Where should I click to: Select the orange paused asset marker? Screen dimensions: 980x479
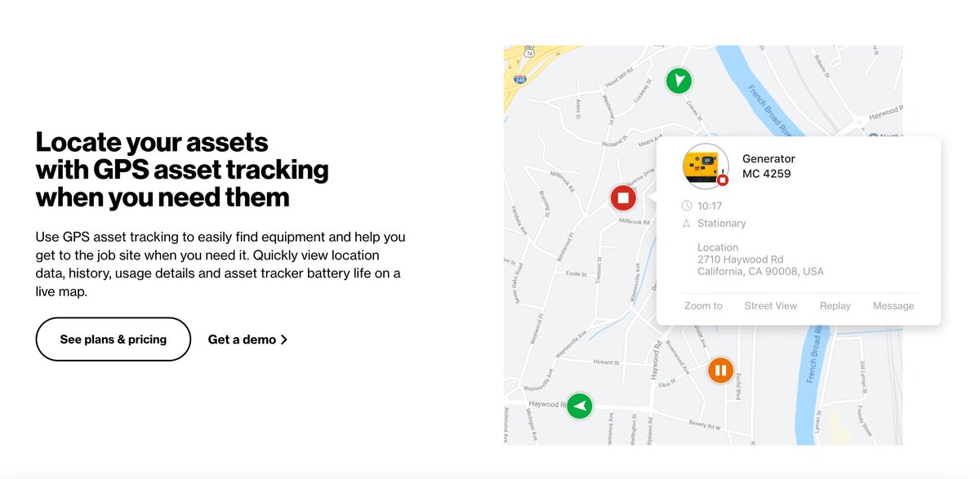(x=720, y=370)
